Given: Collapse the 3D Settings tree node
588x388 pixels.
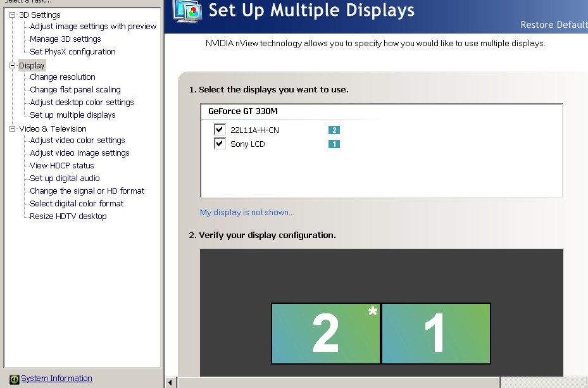Looking at the screenshot, I should tap(13, 15).
